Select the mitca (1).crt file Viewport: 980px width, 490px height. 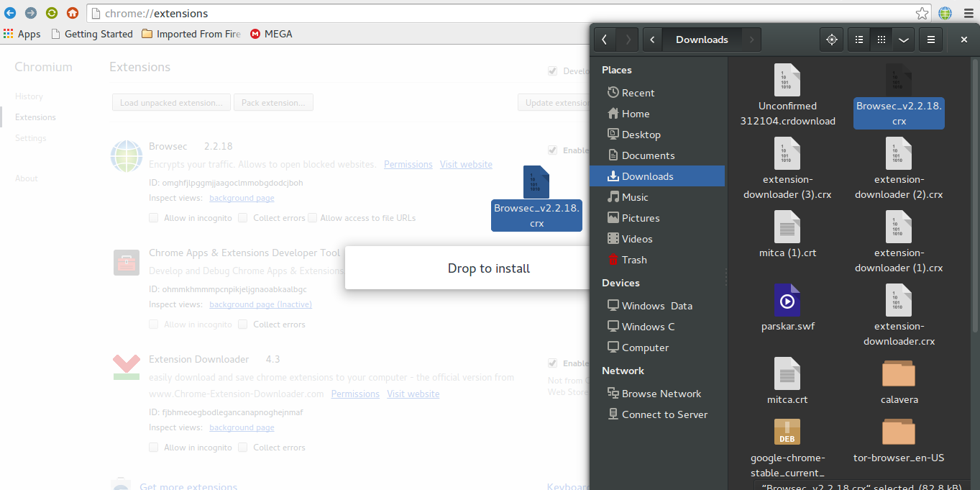tap(787, 235)
